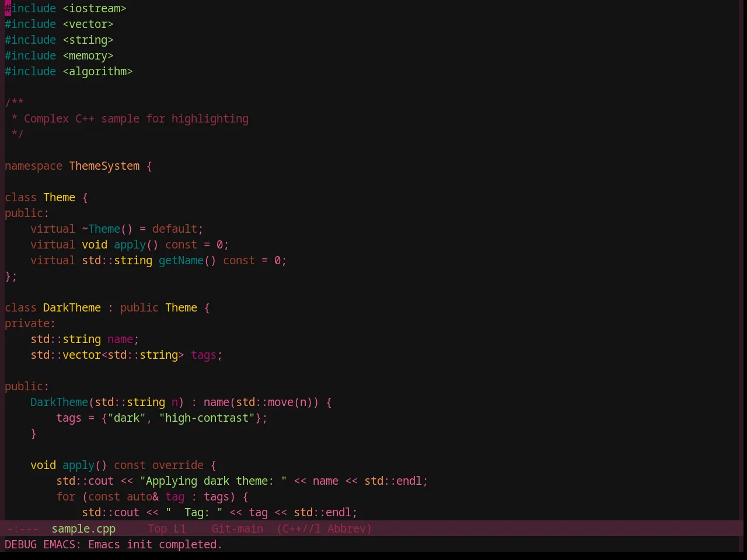Click sample.cpp buffer name in mode line
The image size is (747, 560).
tap(83, 529)
